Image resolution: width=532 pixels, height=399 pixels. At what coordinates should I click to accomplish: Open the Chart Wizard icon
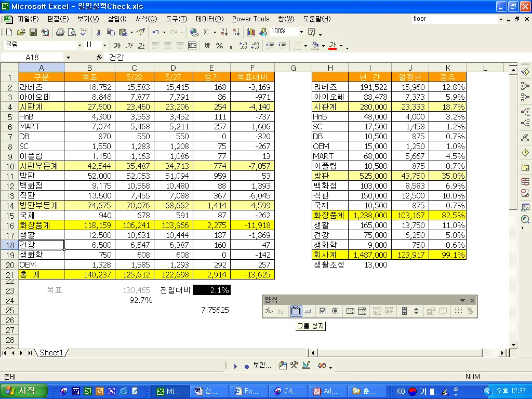[251, 32]
